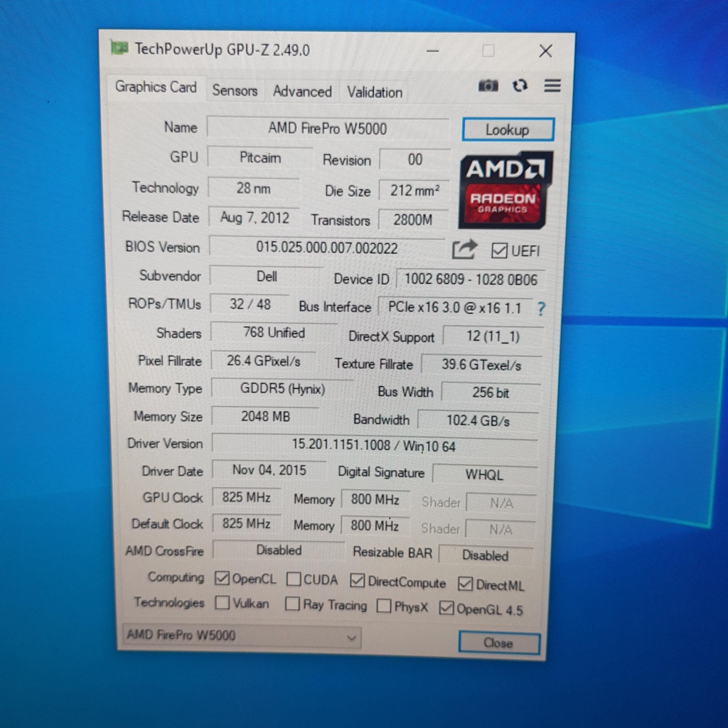Click the Digital Signature value WHQL
This screenshot has width=728, height=728.
[x=484, y=474]
